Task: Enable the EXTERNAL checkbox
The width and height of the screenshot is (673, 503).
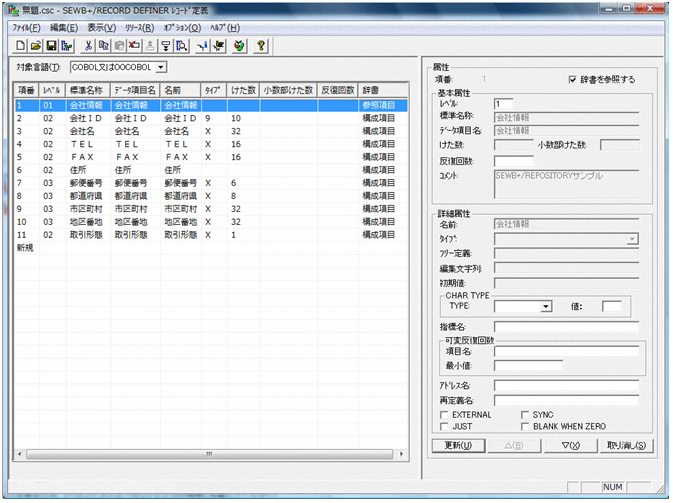Action: [445, 413]
